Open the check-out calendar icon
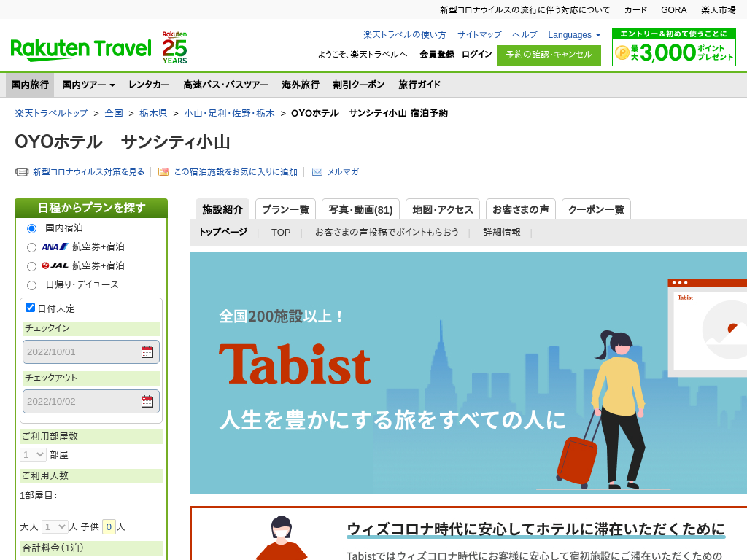The width and height of the screenshot is (747, 560). pyautogui.click(x=147, y=402)
